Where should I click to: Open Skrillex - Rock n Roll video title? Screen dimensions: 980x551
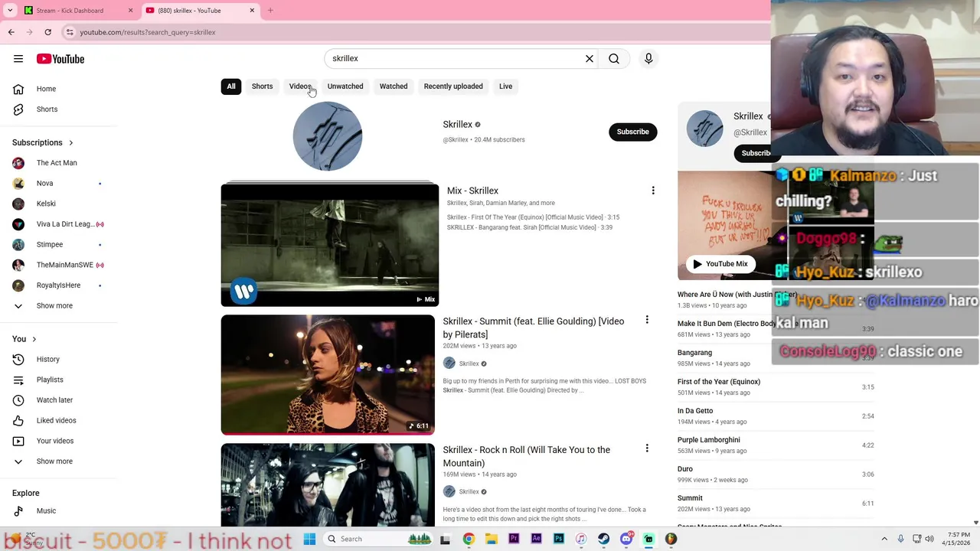[526, 456]
